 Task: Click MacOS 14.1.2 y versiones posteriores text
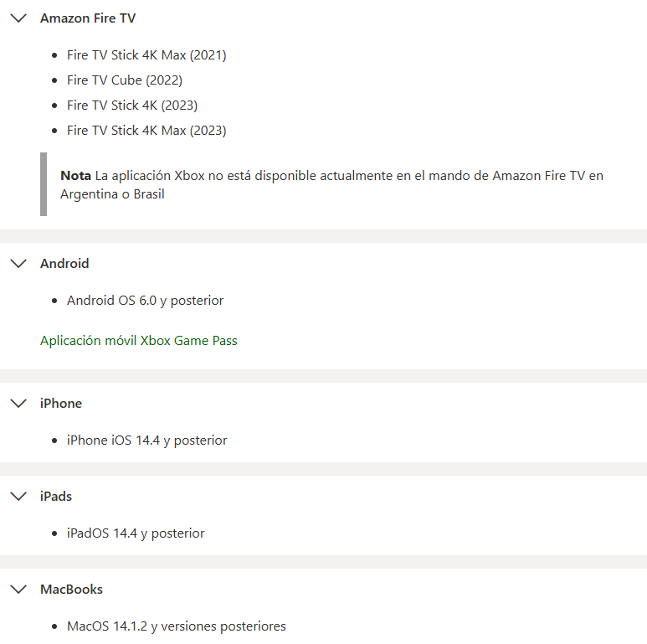[x=177, y=626]
